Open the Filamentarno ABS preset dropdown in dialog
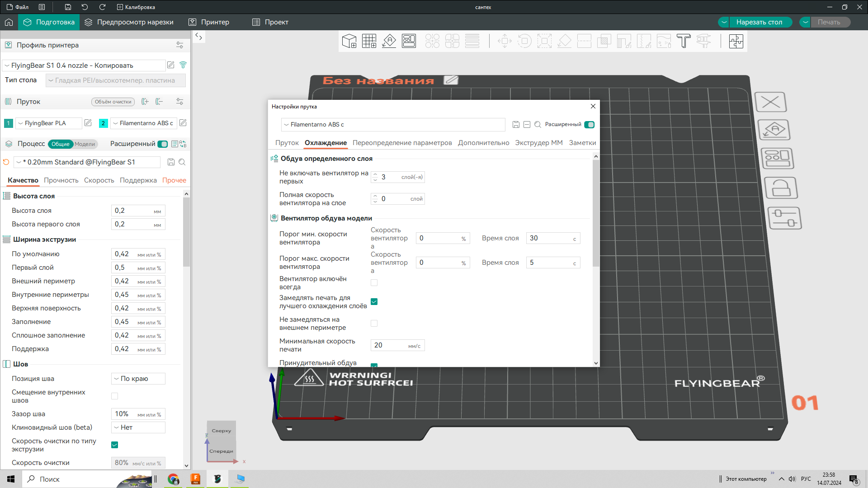Viewport: 868px width, 488px height. coord(393,125)
